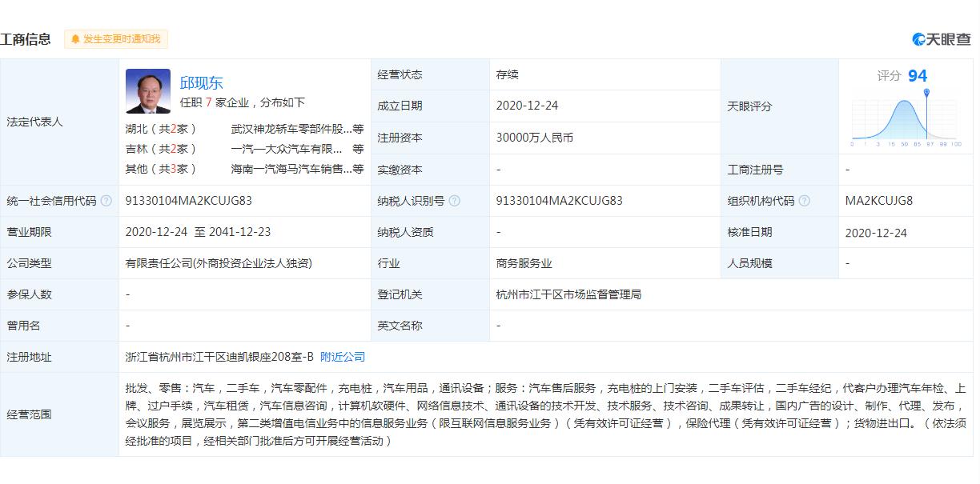
Task: Click the 实缴资本 label cell
Action: click(x=430, y=169)
